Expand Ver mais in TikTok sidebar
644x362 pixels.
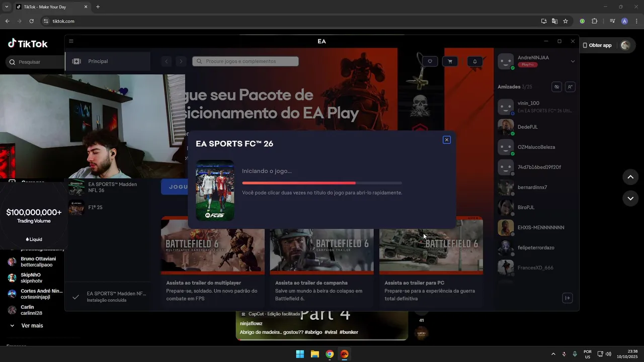(26, 326)
